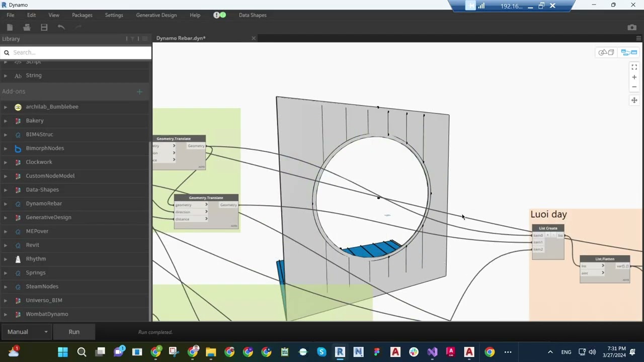Screen dimensions: 644x362
Task: Add an item with List Create plus button
Action: (x=548, y=235)
